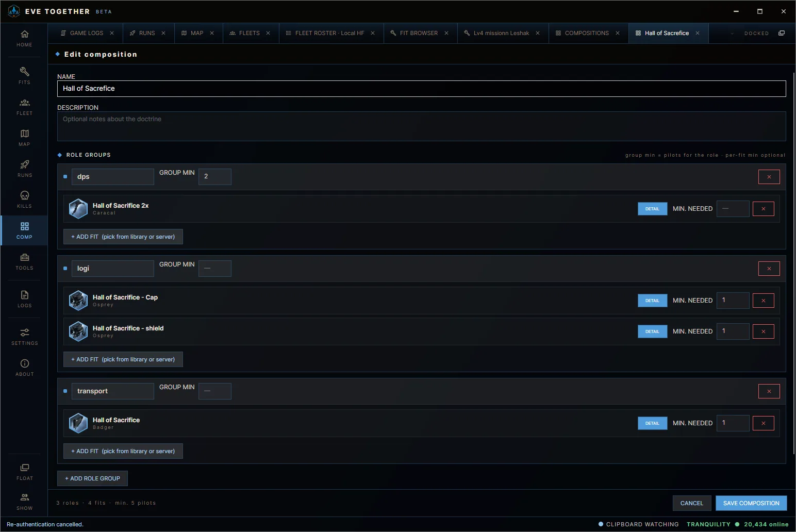
Task: Open the Comp sidebar page
Action: point(24,230)
